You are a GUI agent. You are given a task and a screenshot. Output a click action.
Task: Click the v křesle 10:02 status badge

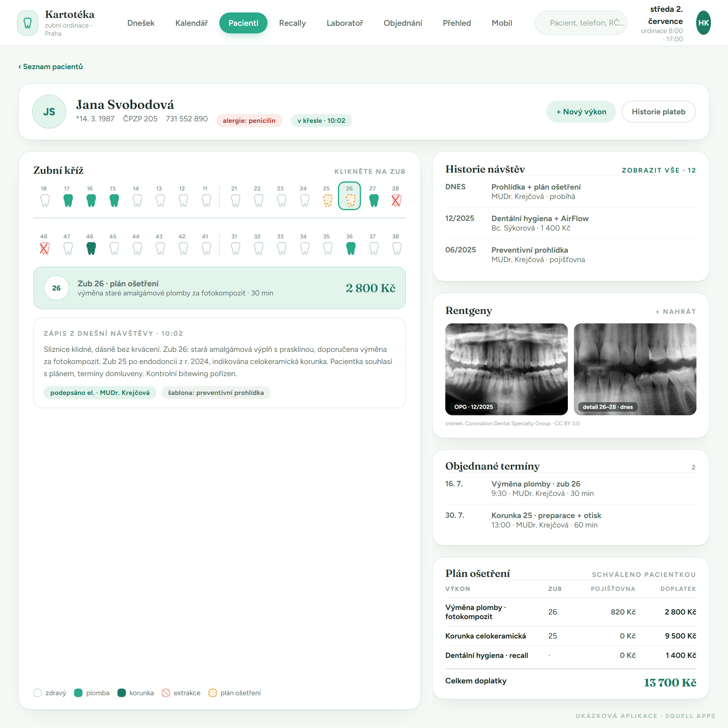pos(321,121)
